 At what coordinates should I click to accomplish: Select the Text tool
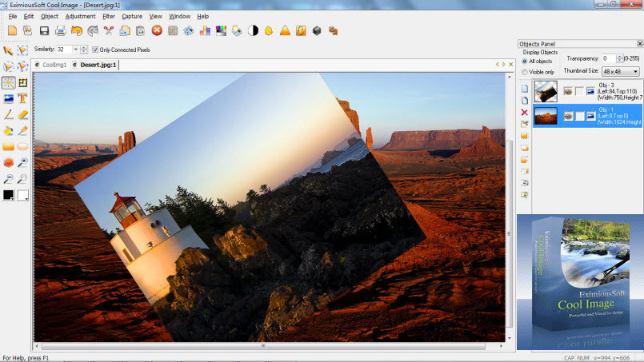[x=22, y=99]
